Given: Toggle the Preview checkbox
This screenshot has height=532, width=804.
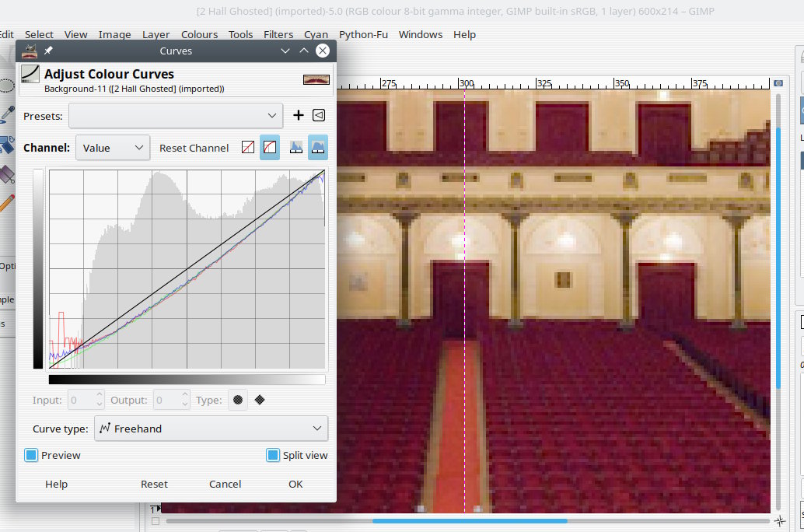Looking at the screenshot, I should pos(31,455).
